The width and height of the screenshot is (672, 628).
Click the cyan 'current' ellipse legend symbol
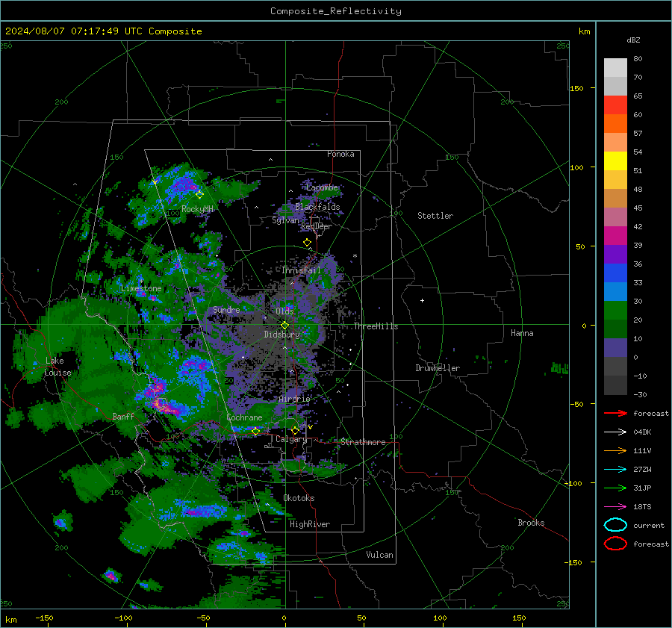tap(615, 525)
